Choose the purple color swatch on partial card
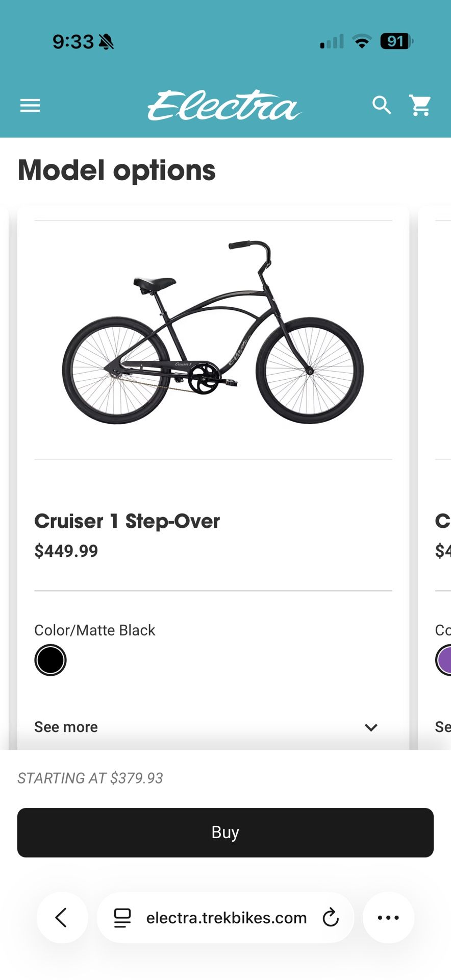Viewport: 451px width, 980px height. point(447,659)
